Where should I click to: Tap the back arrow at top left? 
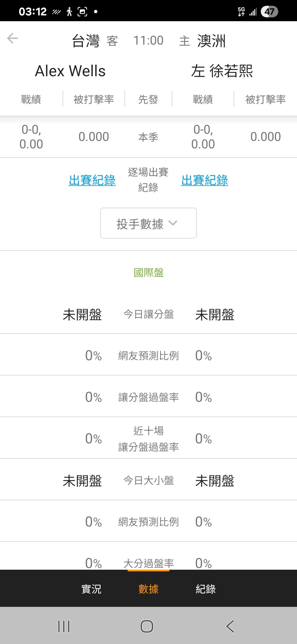coord(12,38)
